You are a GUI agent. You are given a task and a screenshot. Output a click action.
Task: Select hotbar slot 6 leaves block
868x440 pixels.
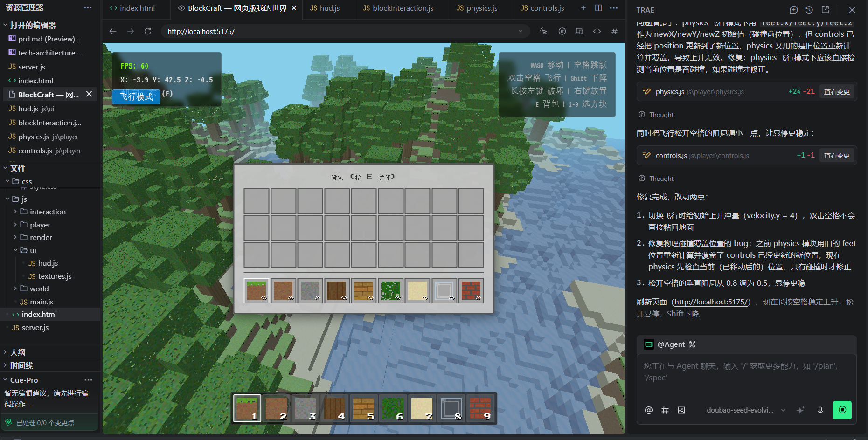pyautogui.click(x=393, y=408)
